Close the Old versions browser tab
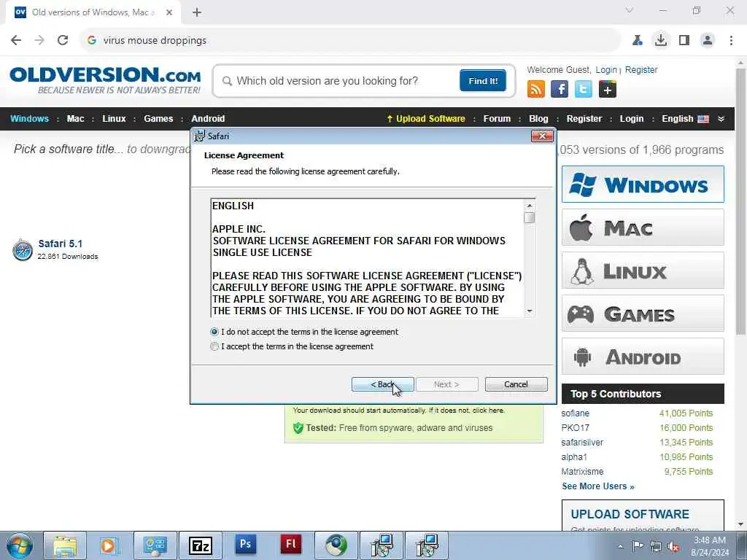Screen dimensions: 747x560 [169, 12]
